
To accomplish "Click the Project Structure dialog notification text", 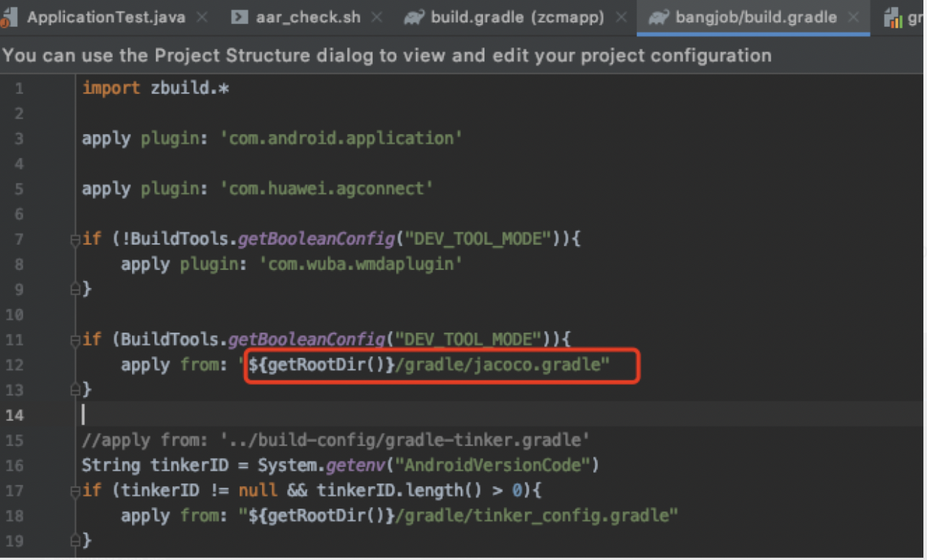I will [x=387, y=55].
